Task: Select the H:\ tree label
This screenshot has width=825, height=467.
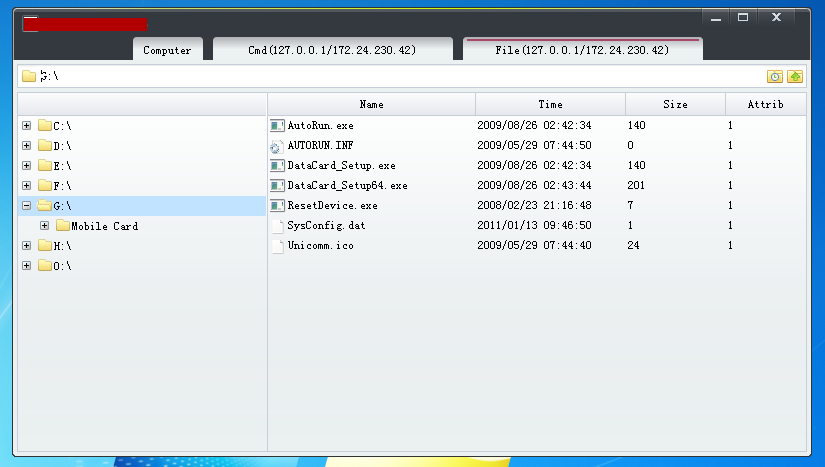Action: 62,246
